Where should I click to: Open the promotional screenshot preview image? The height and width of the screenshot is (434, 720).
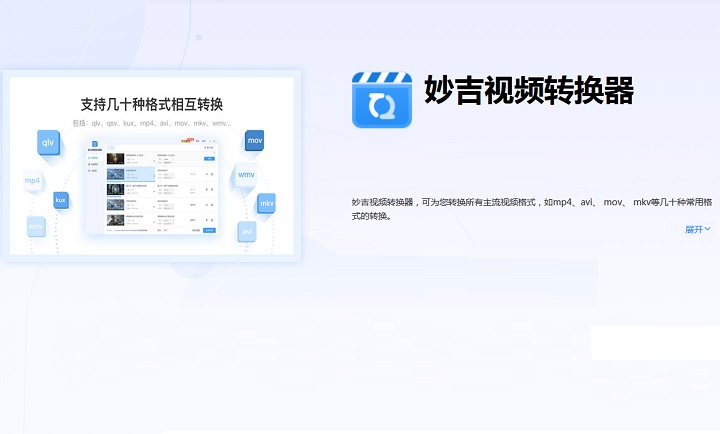click(x=152, y=166)
